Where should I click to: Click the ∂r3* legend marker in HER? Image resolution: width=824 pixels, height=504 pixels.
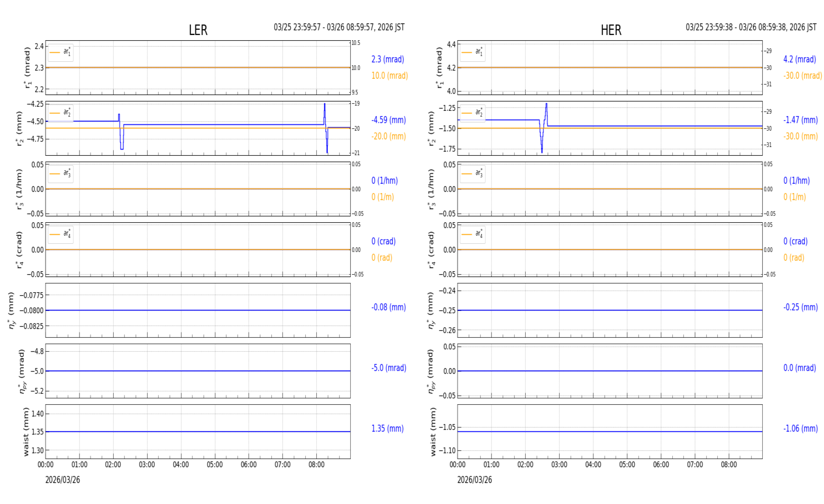click(467, 174)
